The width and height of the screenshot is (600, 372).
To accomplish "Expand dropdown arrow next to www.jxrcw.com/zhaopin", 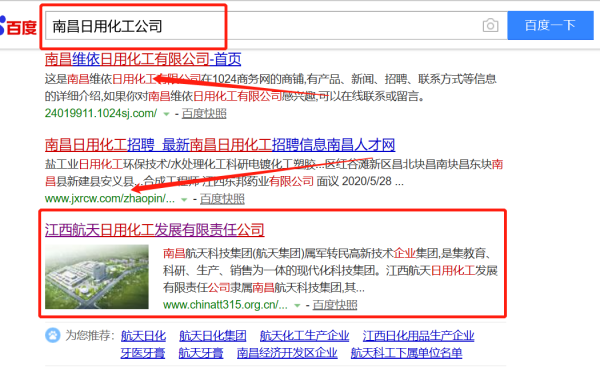I will click(x=184, y=199).
